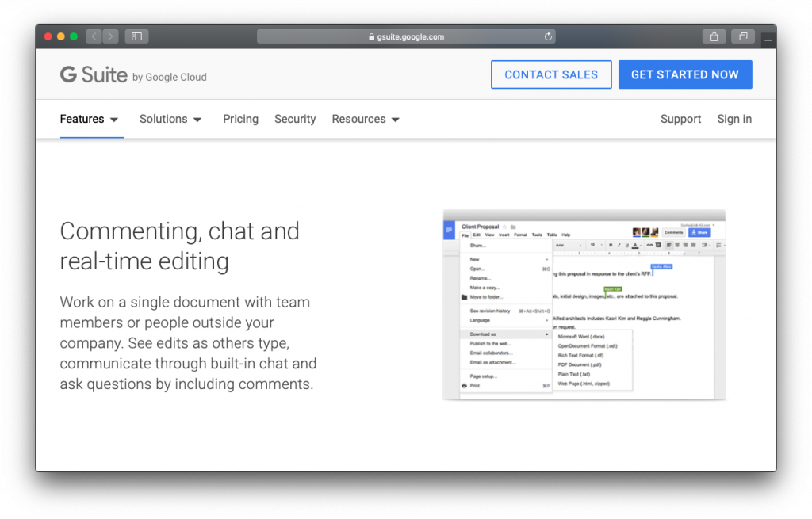Click the heading 'Commenting, chat and real-time editing'
The width and height of the screenshot is (812, 519).
(180, 246)
